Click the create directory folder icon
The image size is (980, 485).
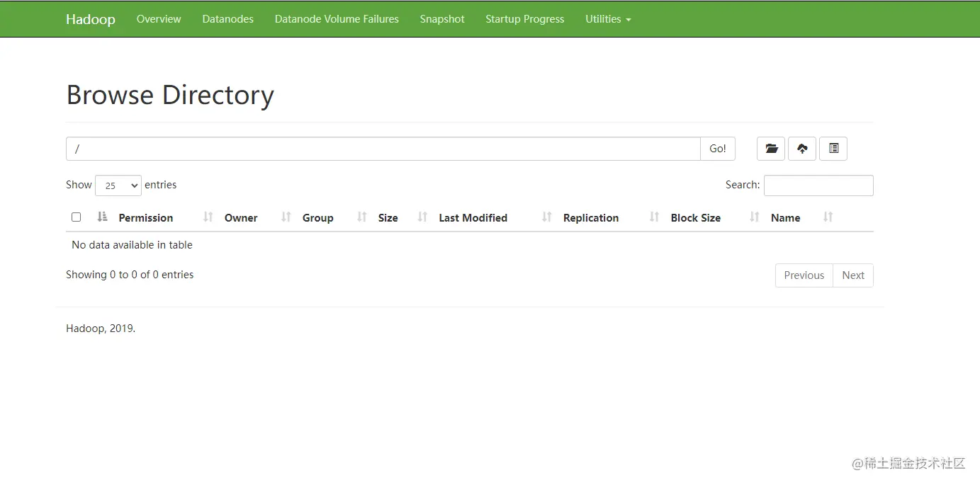(771, 149)
